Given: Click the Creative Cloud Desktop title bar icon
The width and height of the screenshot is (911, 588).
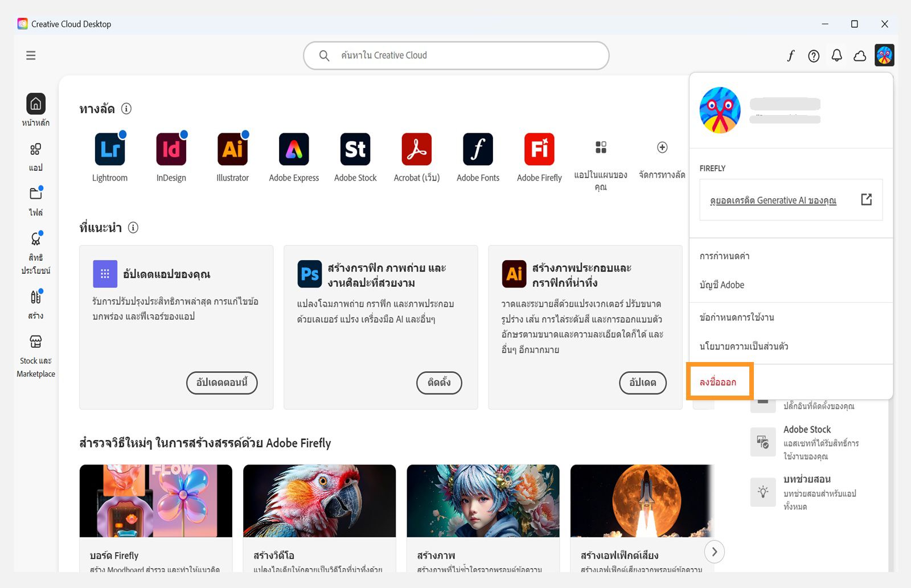Looking at the screenshot, I should pyautogui.click(x=22, y=24).
